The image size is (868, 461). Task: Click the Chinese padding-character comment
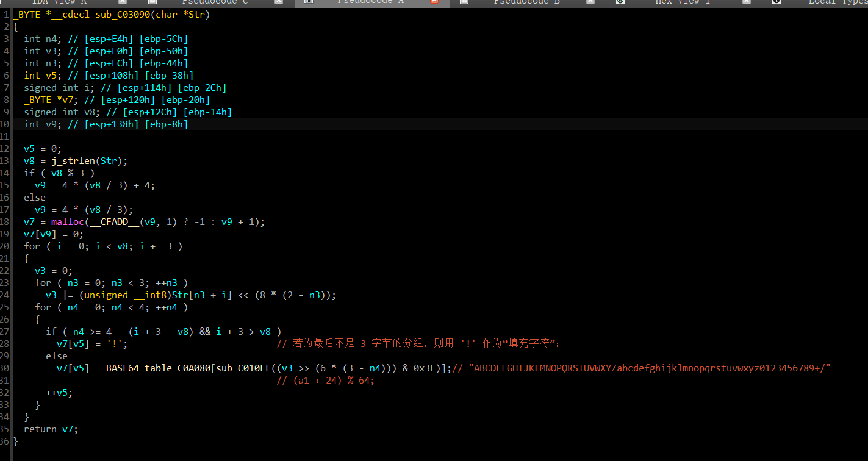418,344
